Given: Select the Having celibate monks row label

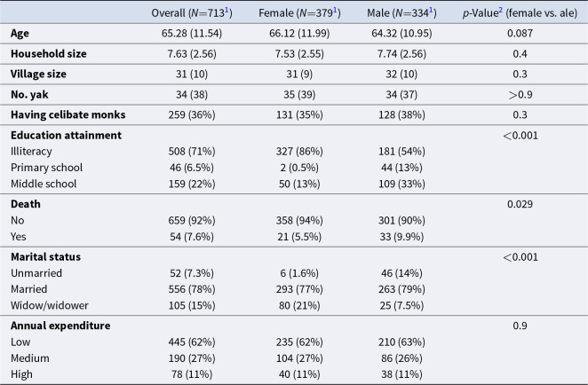Looking at the screenshot, I should click(x=68, y=114).
